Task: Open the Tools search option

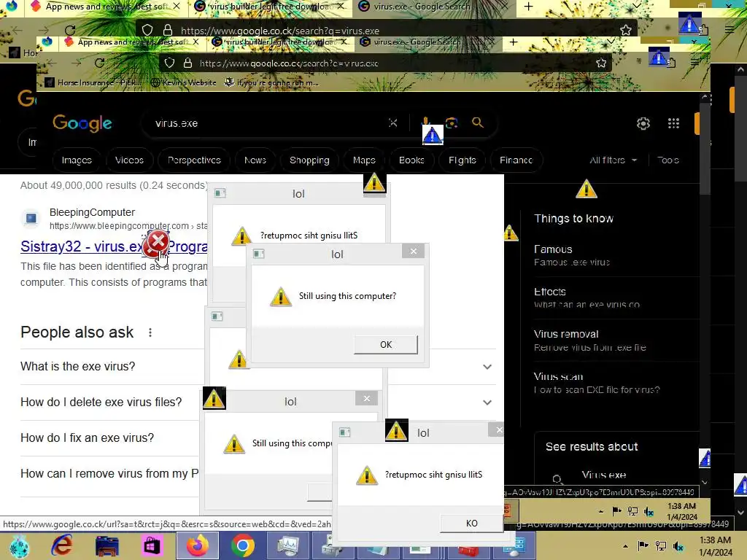Action: (x=668, y=160)
